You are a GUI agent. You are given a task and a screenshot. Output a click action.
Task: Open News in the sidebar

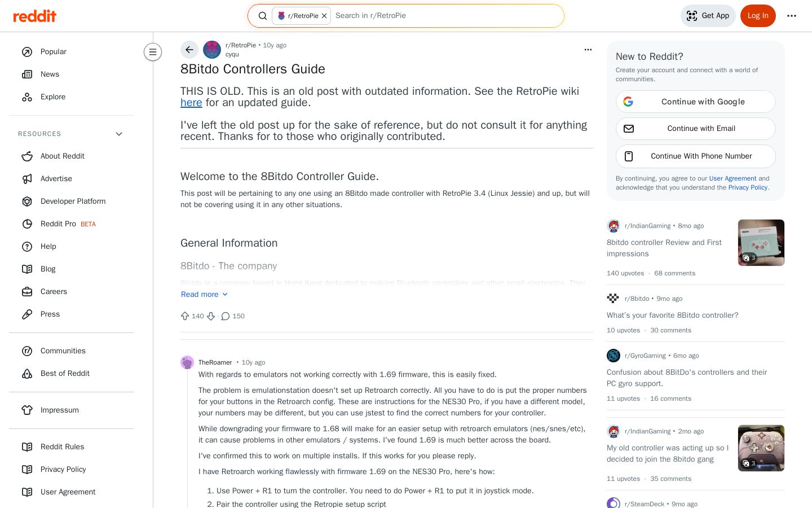[x=71, y=75]
